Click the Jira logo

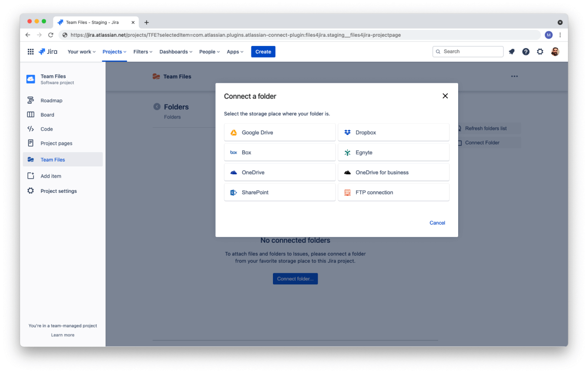(48, 52)
